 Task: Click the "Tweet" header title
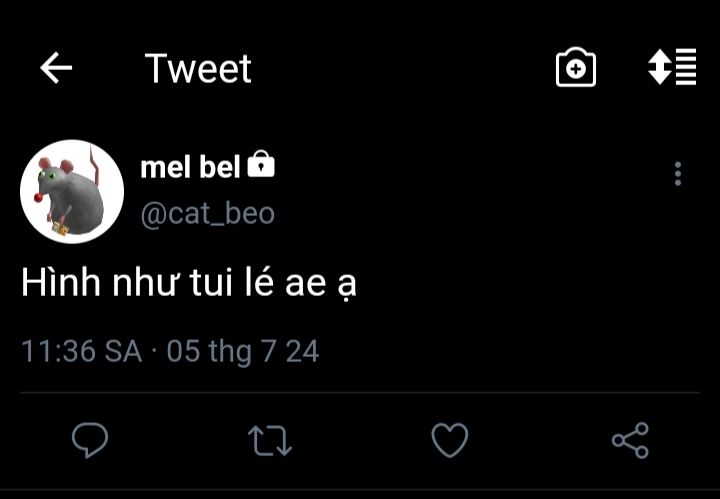198,68
